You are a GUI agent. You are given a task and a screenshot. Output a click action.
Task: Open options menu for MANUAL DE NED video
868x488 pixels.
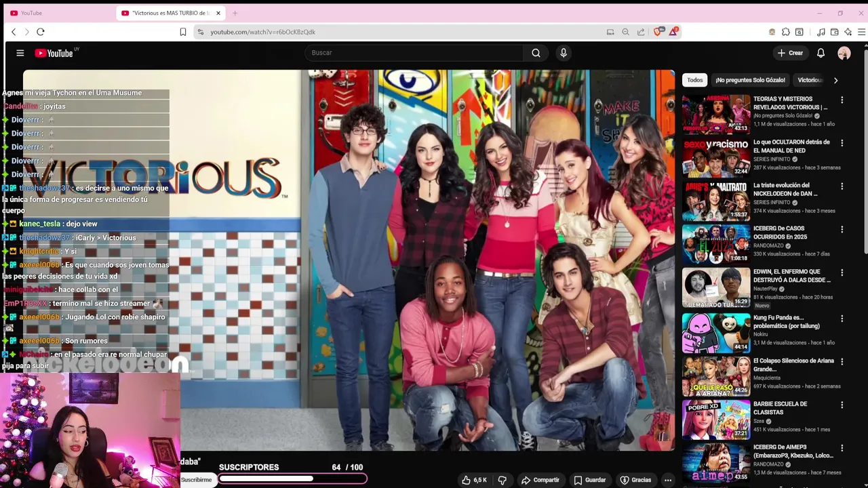[x=842, y=143]
